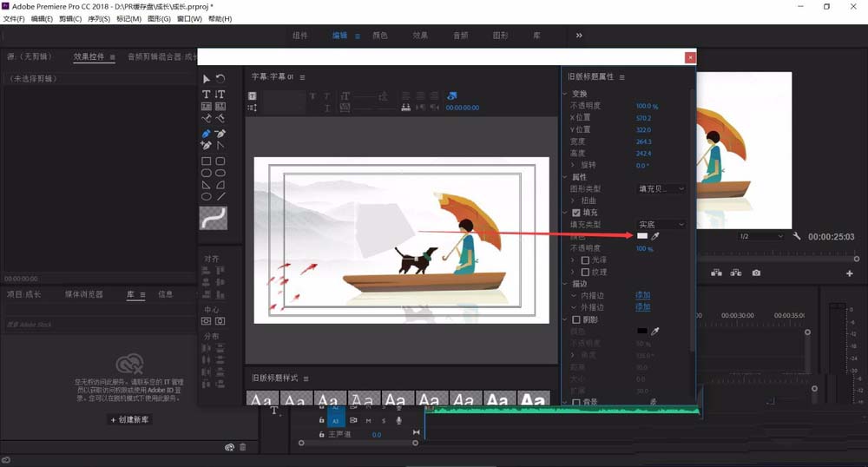This screenshot has width=868, height=467.
Task: Switch to the 媒体浏览器 tab
Action: (84, 294)
